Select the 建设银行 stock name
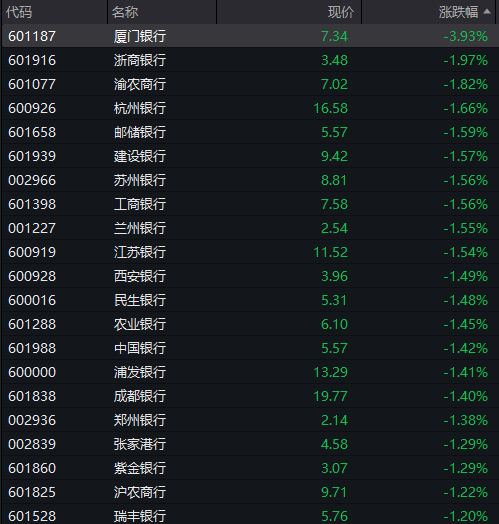Viewport: 499px width, 524px height. click(x=140, y=156)
